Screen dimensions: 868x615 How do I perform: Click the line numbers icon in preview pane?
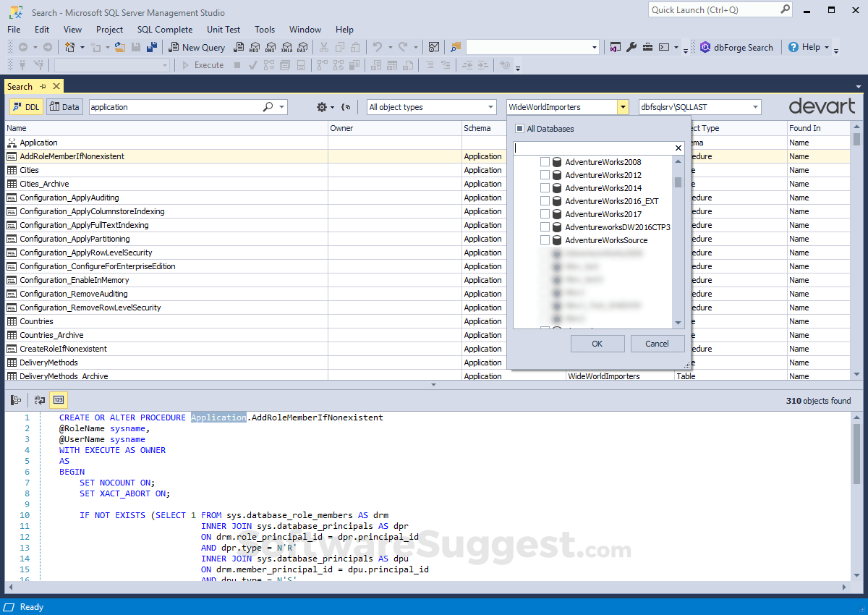59,400
